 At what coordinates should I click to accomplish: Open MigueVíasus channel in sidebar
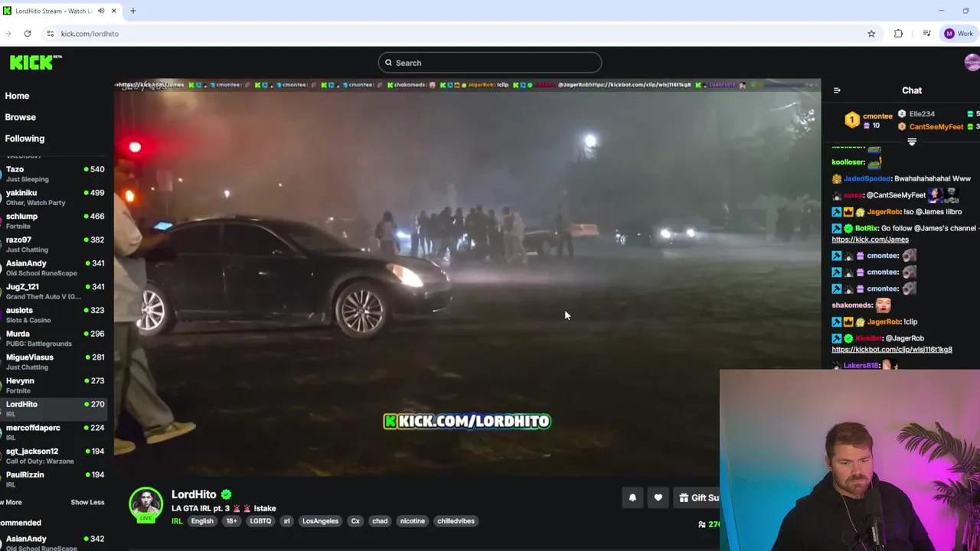coord(54,362)
